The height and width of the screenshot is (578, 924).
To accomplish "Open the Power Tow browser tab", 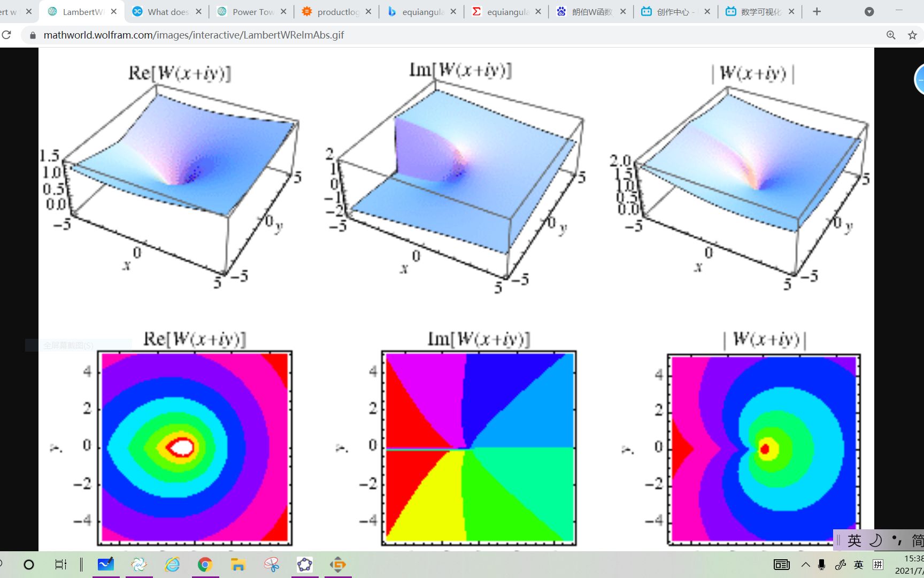I will [x=251, y=11].
